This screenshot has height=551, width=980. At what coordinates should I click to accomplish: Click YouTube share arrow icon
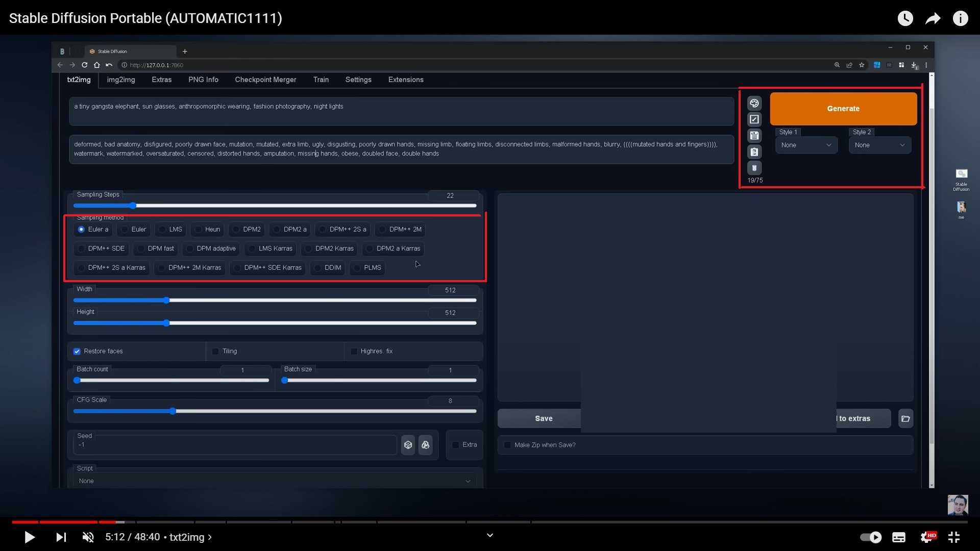(933, 18)
